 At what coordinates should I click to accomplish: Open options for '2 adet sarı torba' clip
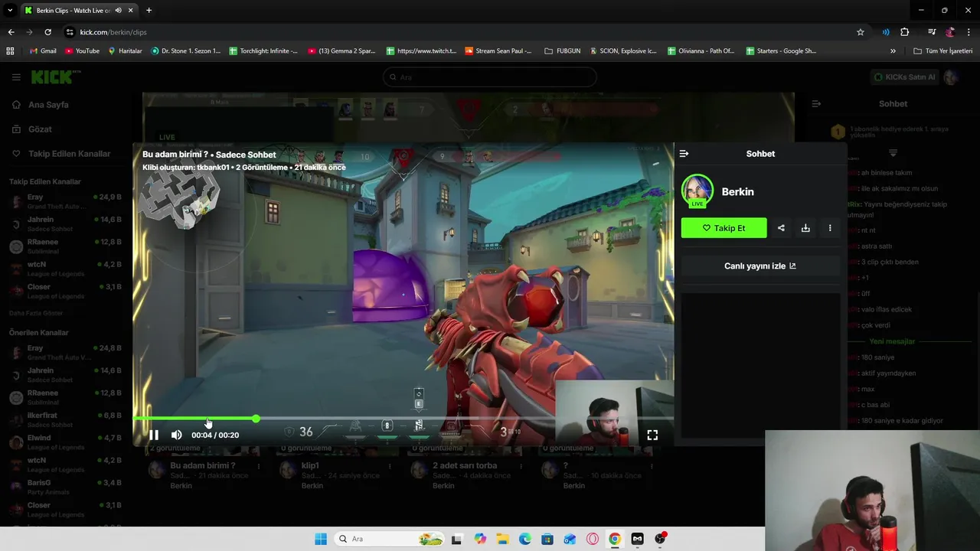pos(521,466)
